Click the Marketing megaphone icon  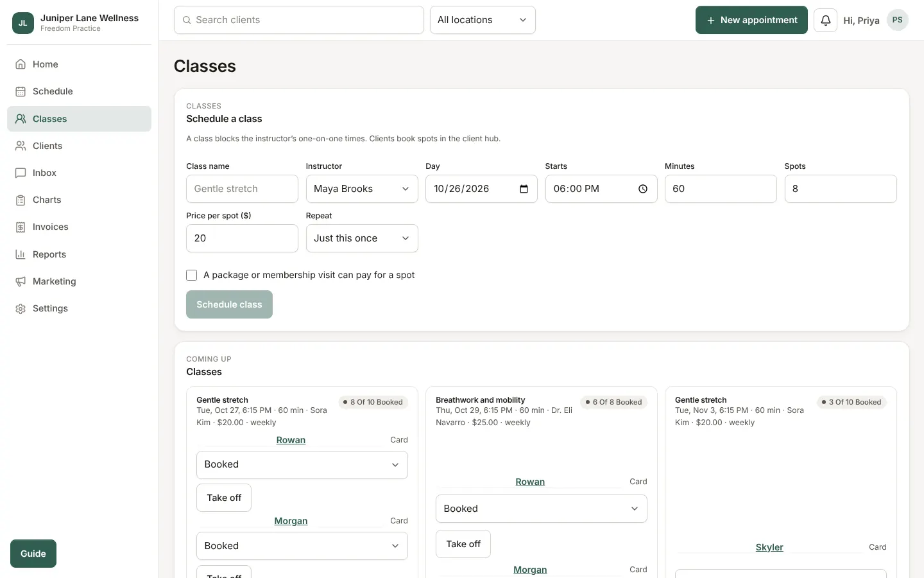21,281
